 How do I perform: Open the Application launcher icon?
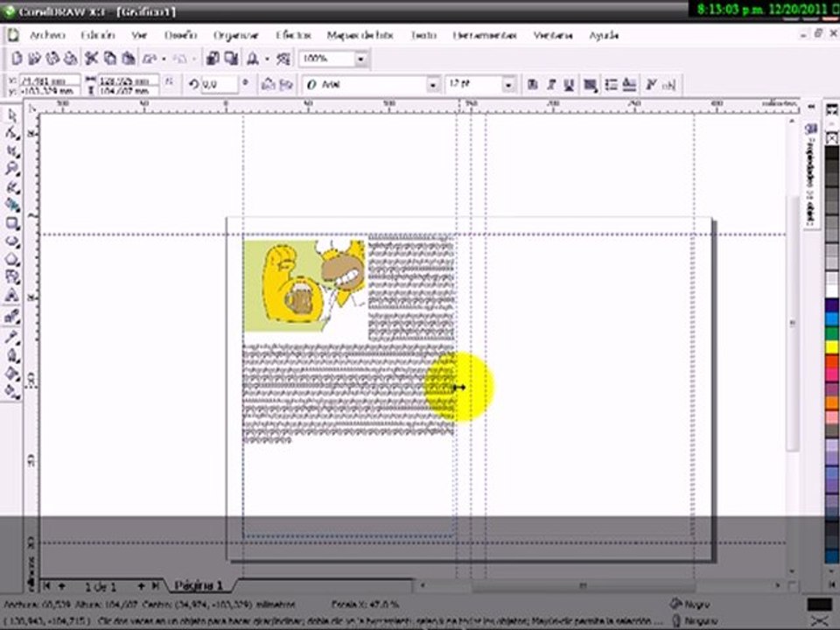click(253, 58)
